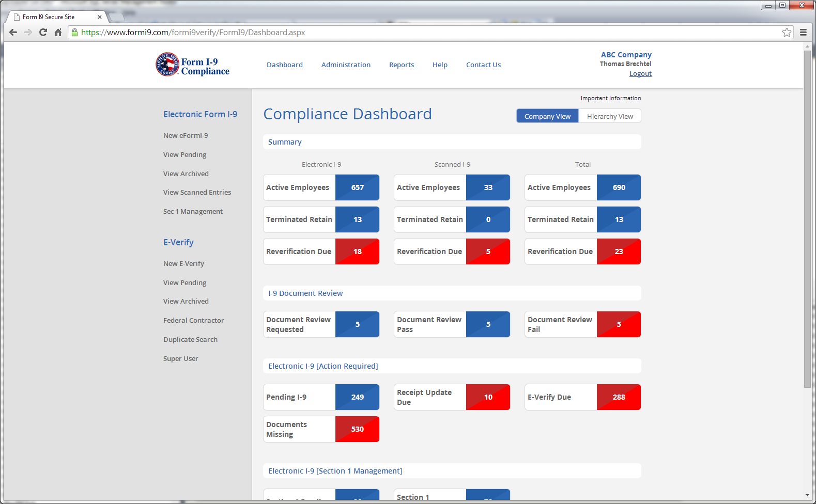Open New eFormI-9 in sidebar

[186, 136]
